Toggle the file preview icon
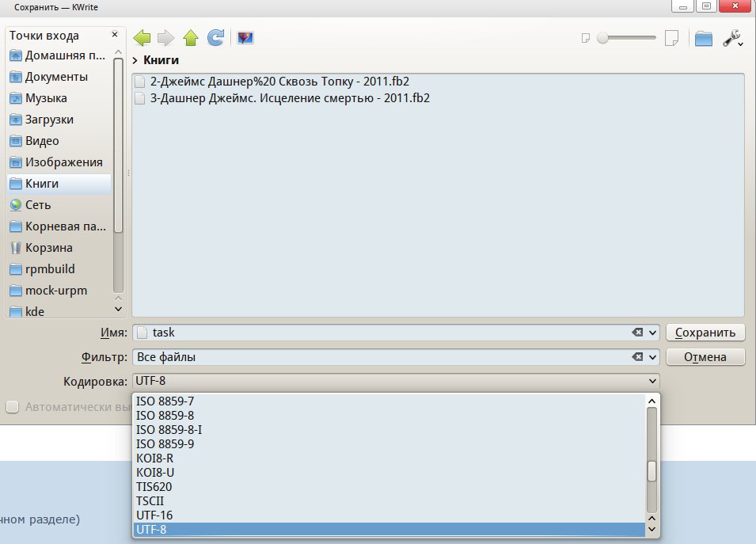 [245, 38]
